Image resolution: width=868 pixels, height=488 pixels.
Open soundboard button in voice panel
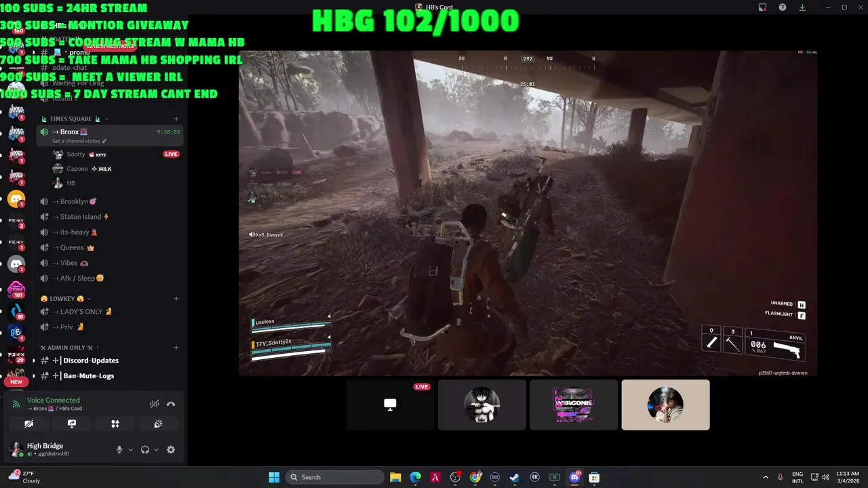[x=158, y=424]
